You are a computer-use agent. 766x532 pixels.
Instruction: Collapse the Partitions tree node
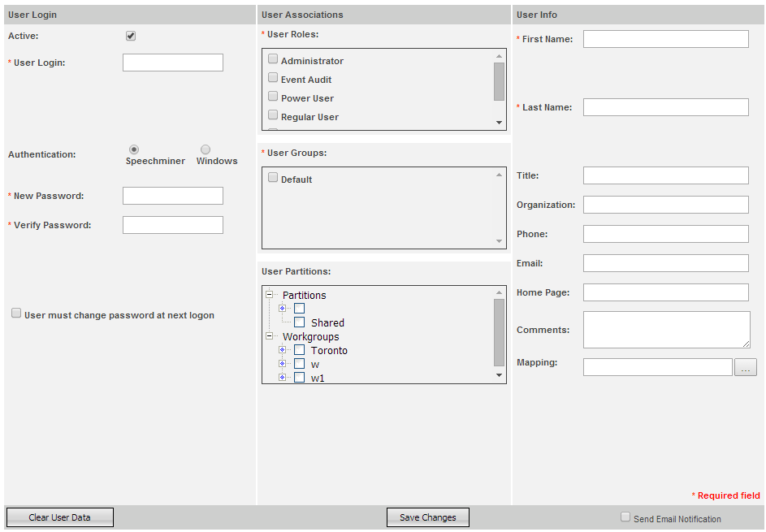270,295
